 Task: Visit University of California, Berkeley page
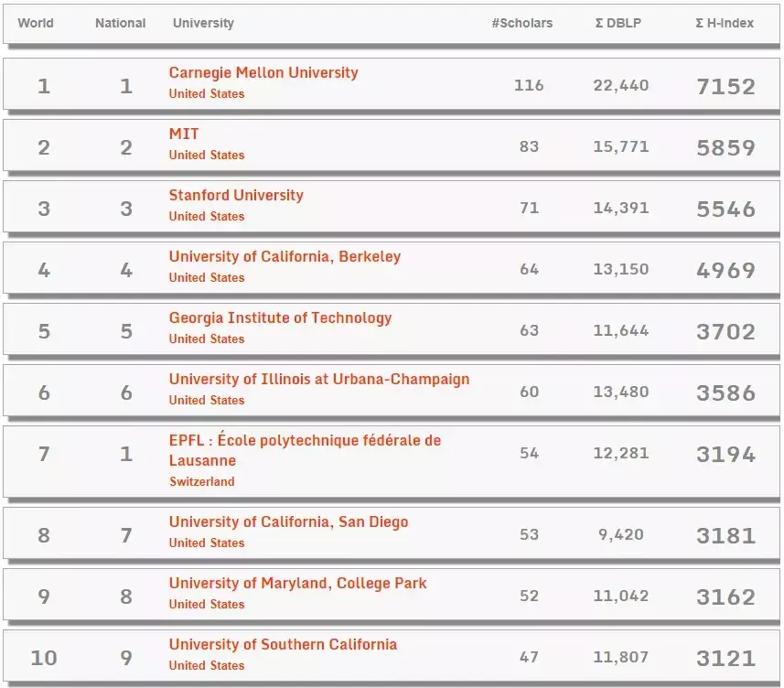(284, 256)
